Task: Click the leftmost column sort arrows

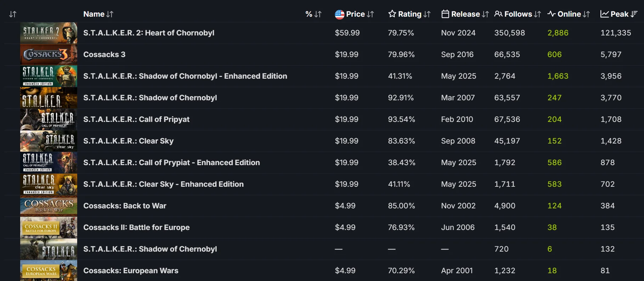Action: (x=13, y=14)
